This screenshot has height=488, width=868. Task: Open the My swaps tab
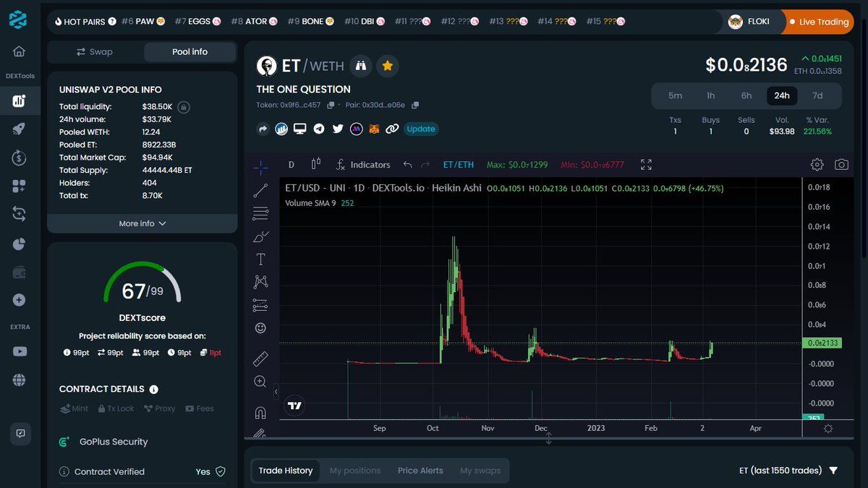pyautogui.click(x=480, y=471)
